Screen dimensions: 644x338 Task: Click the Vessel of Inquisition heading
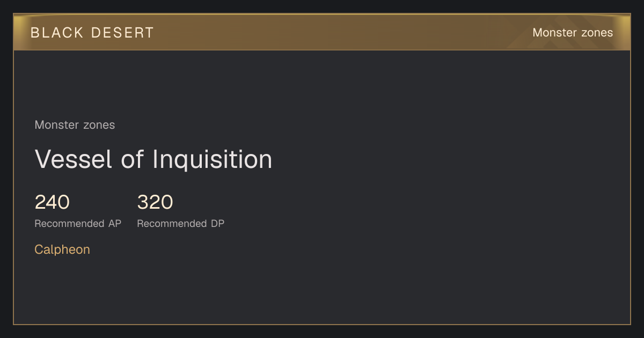153,159
